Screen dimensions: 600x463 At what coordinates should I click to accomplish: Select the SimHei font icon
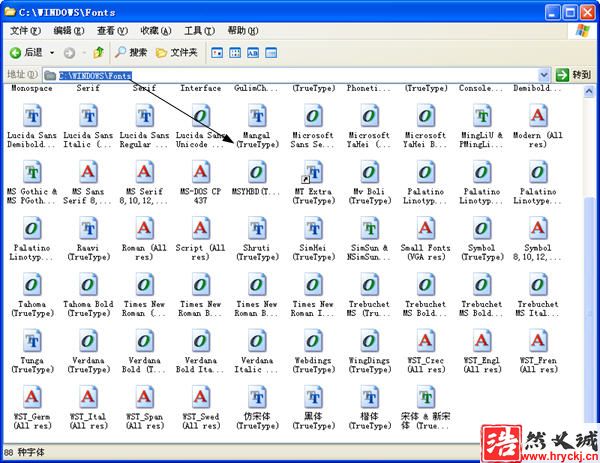pyautogui.click(x=313, y=228)
